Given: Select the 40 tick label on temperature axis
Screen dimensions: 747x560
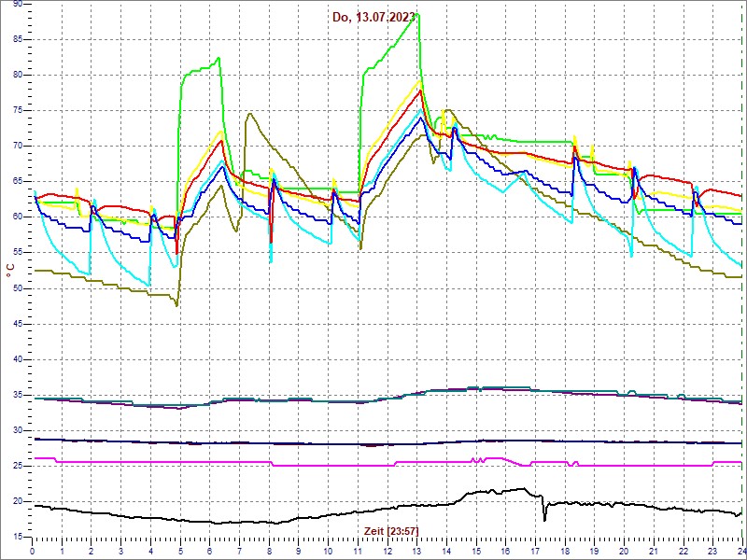Looking at the screenshot, I should pos(17,359).
